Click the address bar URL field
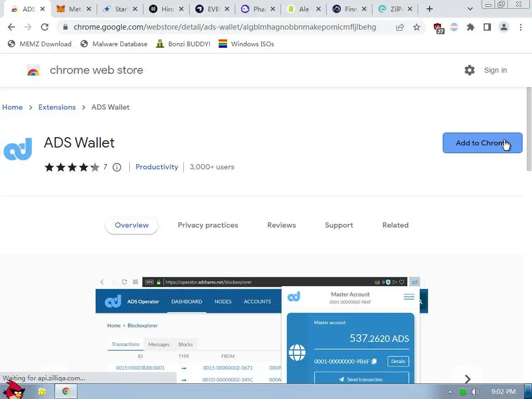This screenshot has width=532, height=399. pyautogui.click(x=224, y=27)
